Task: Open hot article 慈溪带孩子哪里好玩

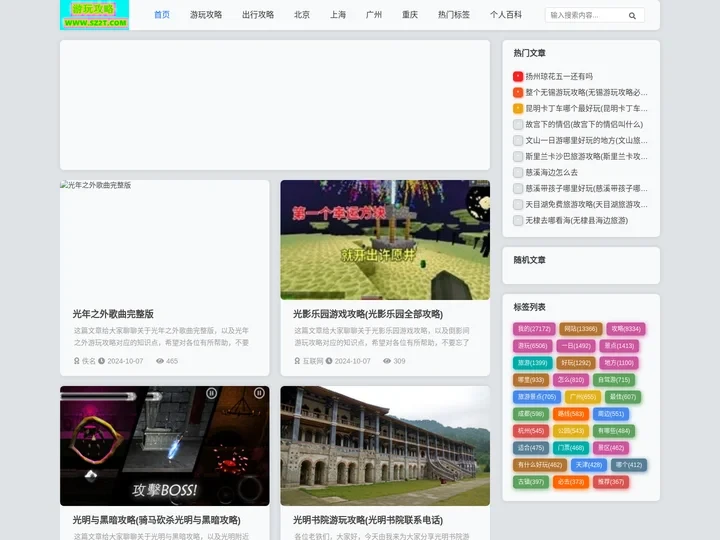Action: click(586, 189)
